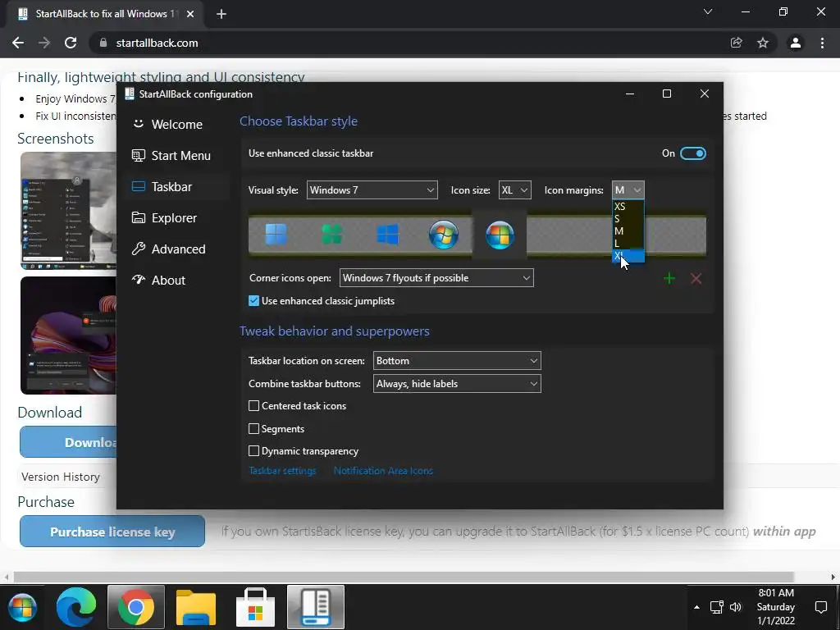Open File Explorer from taskbar

196,608
